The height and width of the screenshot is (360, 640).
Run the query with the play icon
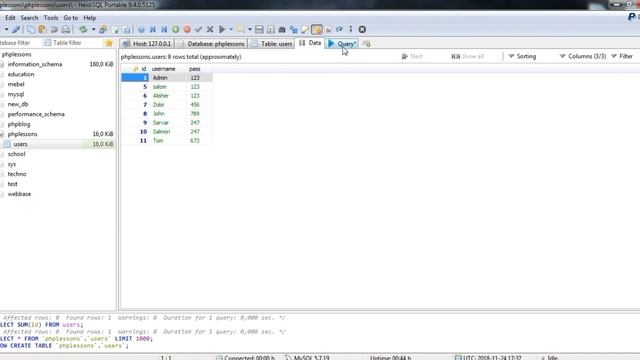pos(222,29)
